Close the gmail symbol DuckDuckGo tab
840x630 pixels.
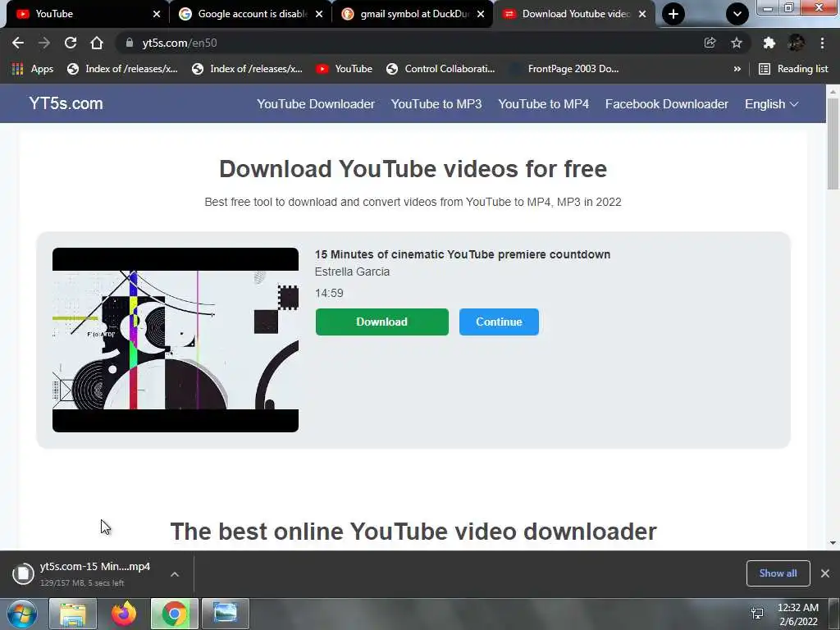click(x=481, y=14)
